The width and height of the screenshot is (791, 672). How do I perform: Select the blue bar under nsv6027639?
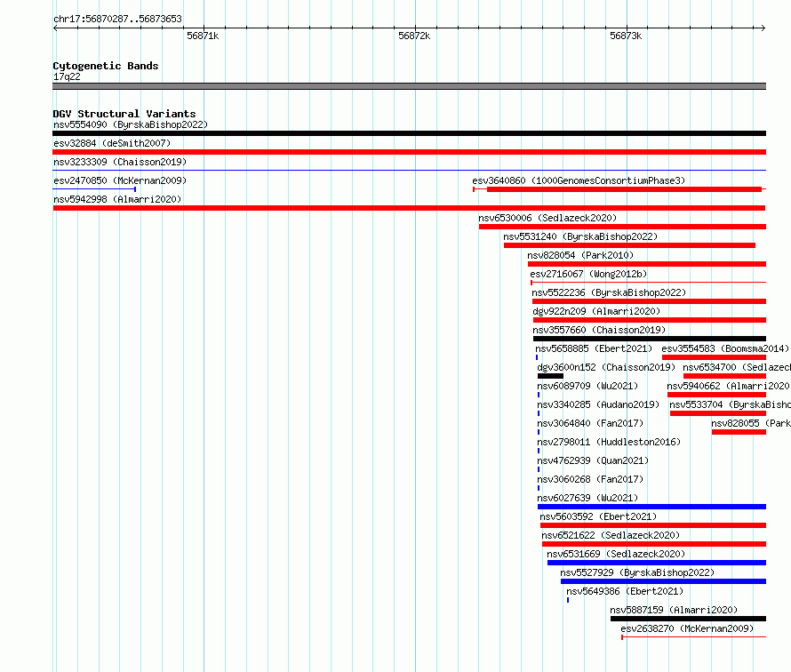point(651,507)
